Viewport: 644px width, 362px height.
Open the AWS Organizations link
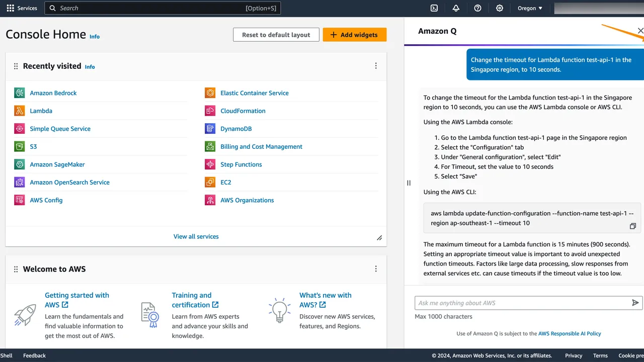tap(247, 200)
